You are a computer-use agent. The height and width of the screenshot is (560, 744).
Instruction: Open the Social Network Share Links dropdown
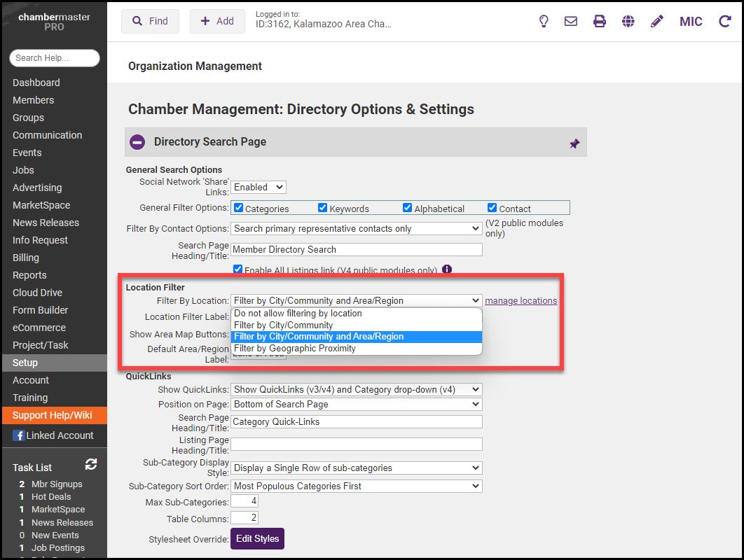click(259, 187)
